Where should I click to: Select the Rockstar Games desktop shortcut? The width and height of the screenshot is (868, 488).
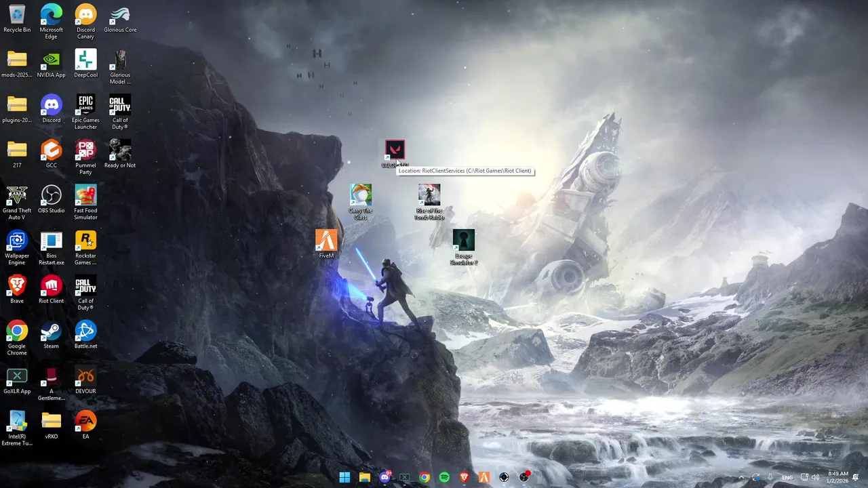[85, 248]
